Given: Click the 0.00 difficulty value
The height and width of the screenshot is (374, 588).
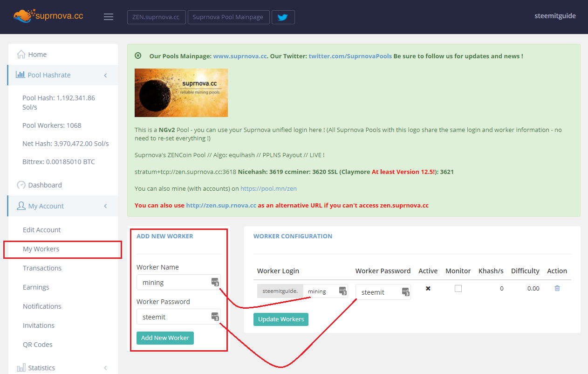Looking at the screenshot, I should tap(533, 288).
